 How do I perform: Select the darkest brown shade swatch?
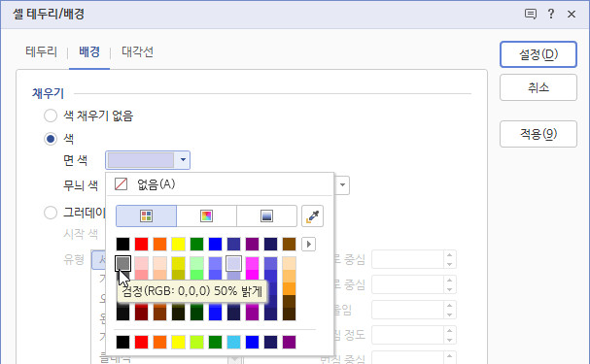tap(289, 314)
